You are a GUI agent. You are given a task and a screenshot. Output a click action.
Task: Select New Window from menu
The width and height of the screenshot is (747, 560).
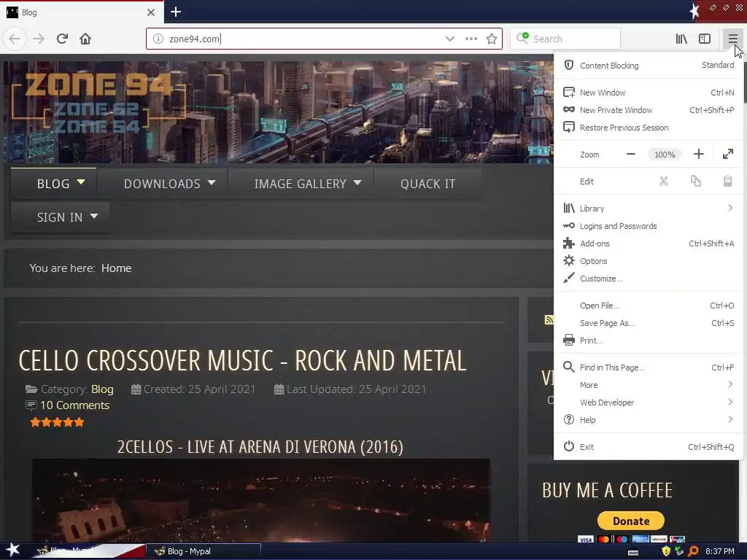(649, 93)
